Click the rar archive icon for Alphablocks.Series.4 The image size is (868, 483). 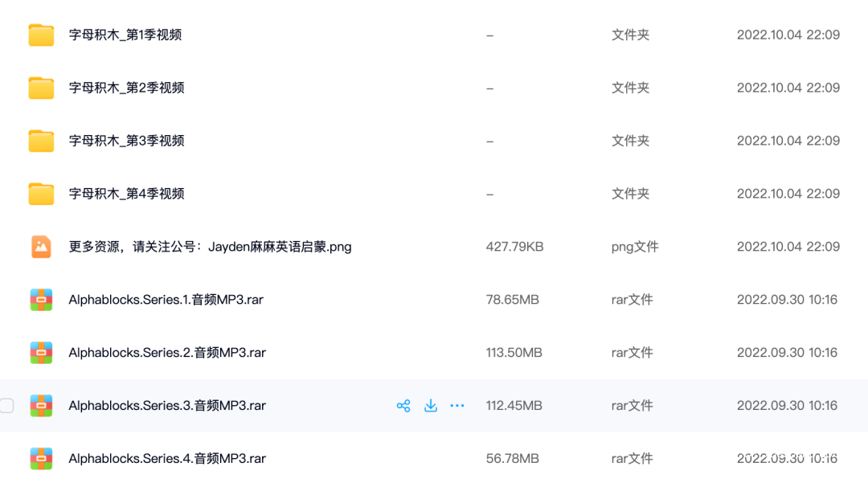[41, 459]
